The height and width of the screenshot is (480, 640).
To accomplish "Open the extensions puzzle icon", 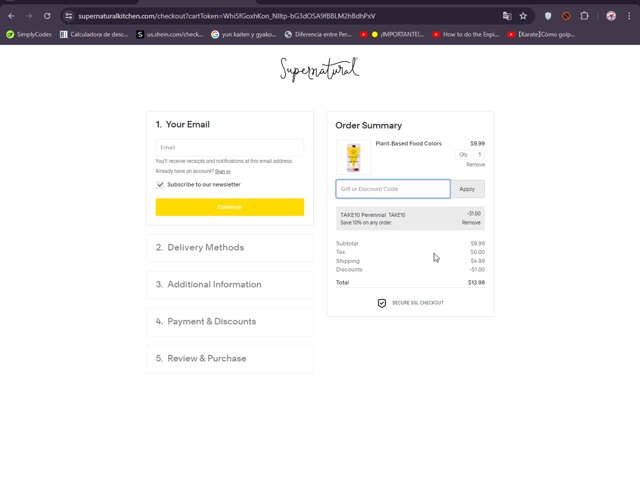I will [584, 16].
